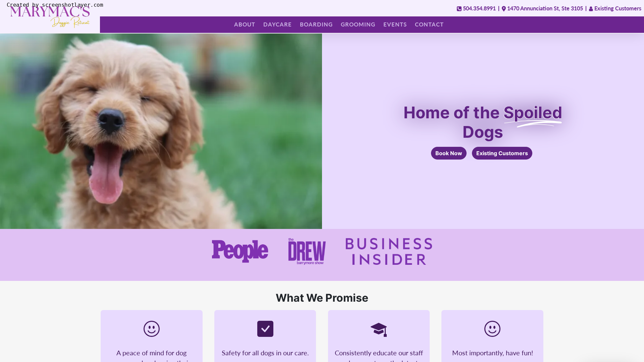Viewport: 644px width, 362px height.
Task: Select Grooming in the navigation bar
Action: coord(358,24)
